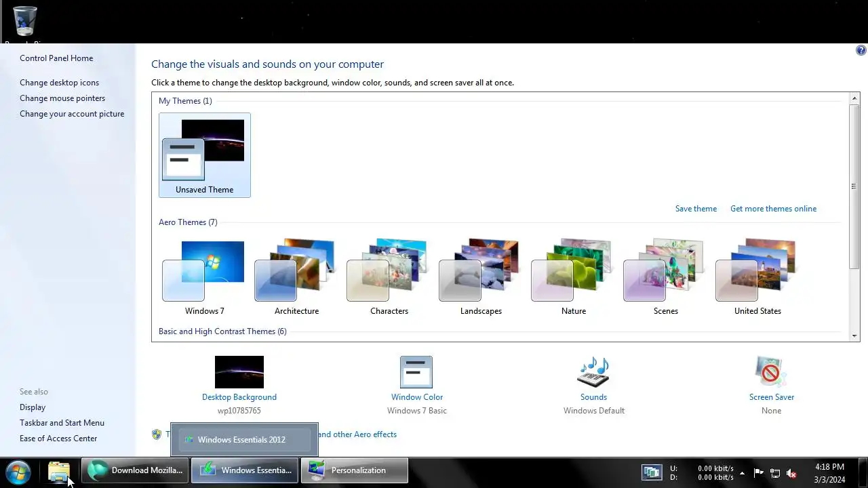Click the 'and other Aero effects' link

[x=357, y=434]
